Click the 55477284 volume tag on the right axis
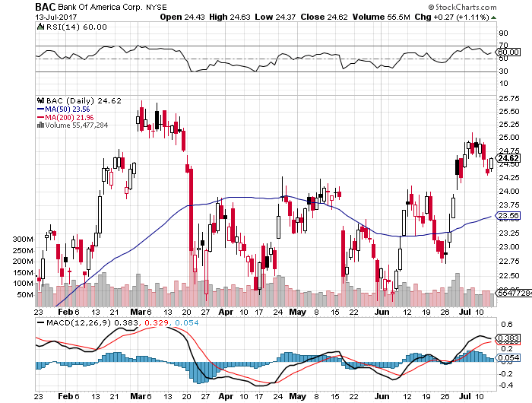532x403 pixels. pos(514,293)
